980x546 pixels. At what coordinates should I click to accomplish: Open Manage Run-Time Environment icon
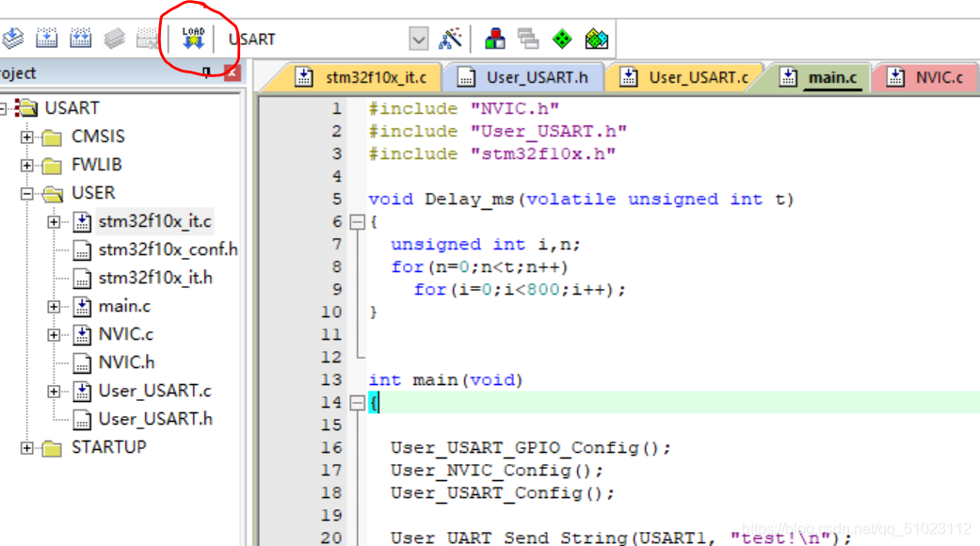pos(596,39)
